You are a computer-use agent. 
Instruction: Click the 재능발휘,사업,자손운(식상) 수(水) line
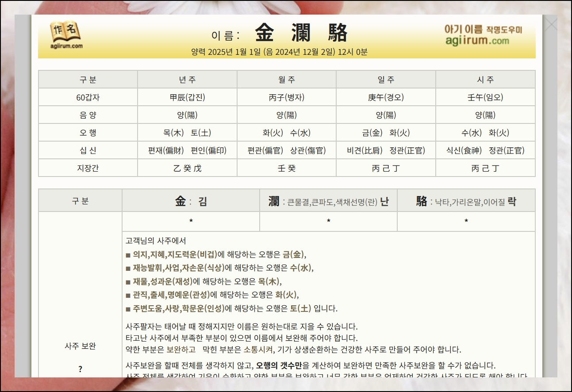tap(220, 268)
